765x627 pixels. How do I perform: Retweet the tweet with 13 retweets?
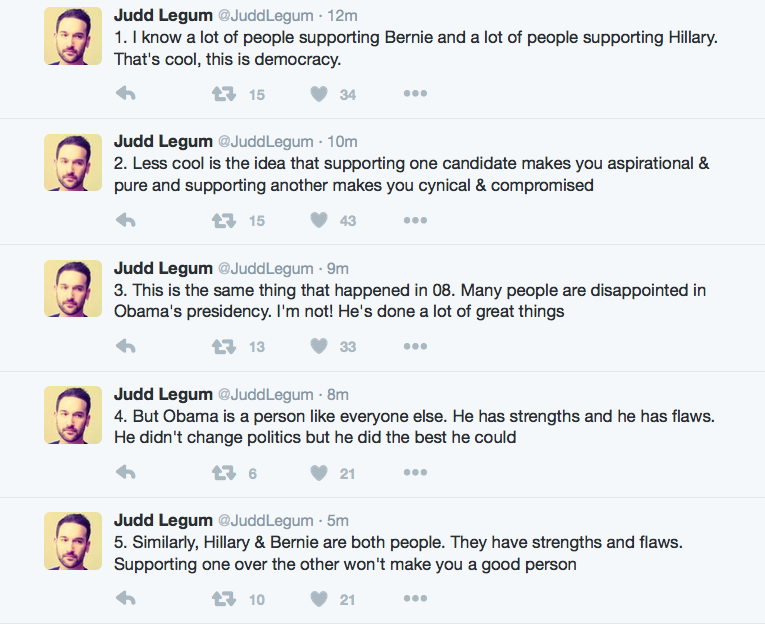click(x=224, y=346)
